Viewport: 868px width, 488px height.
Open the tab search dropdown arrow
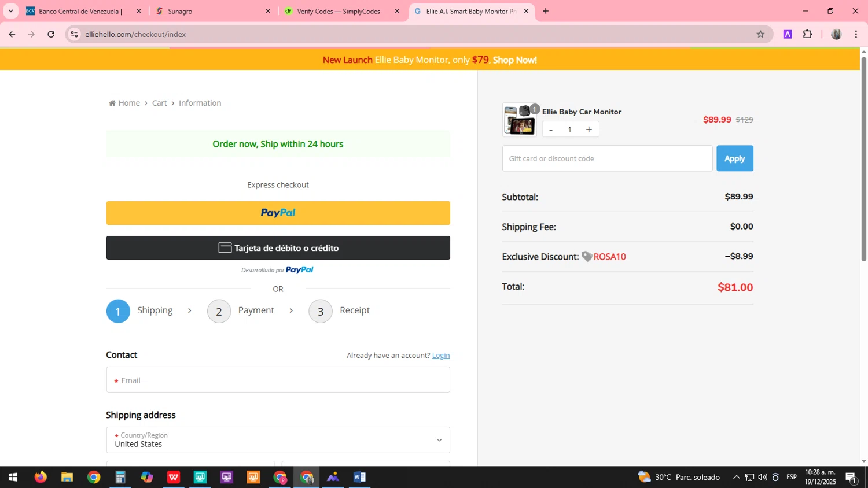pos(10,11)
